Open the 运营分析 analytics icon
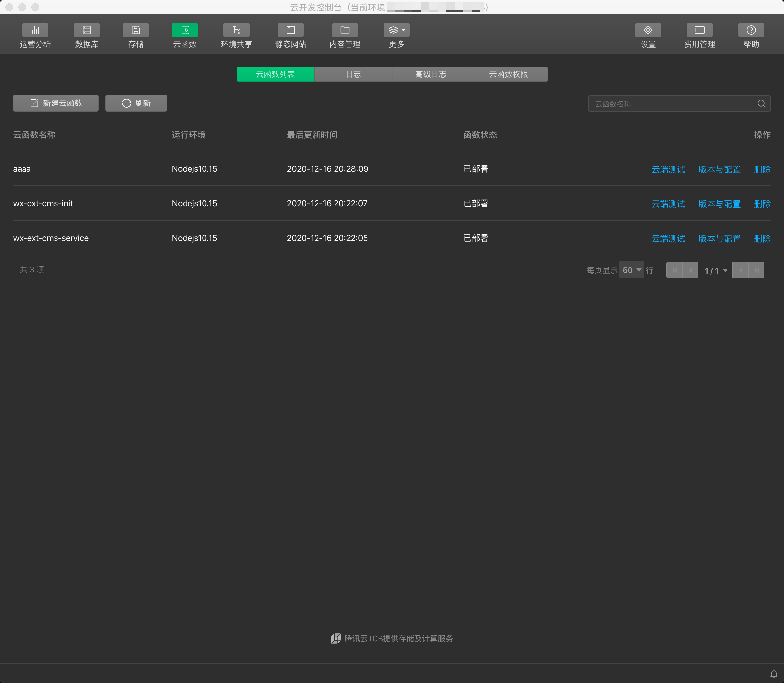Screen dimensions: 784x683 [35, 30]
